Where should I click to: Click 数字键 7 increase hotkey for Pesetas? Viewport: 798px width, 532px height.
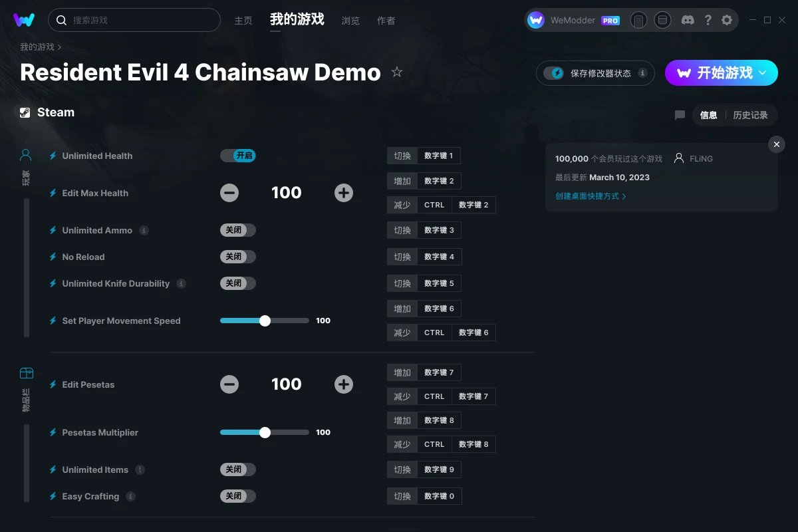click(x=439, y=372)
